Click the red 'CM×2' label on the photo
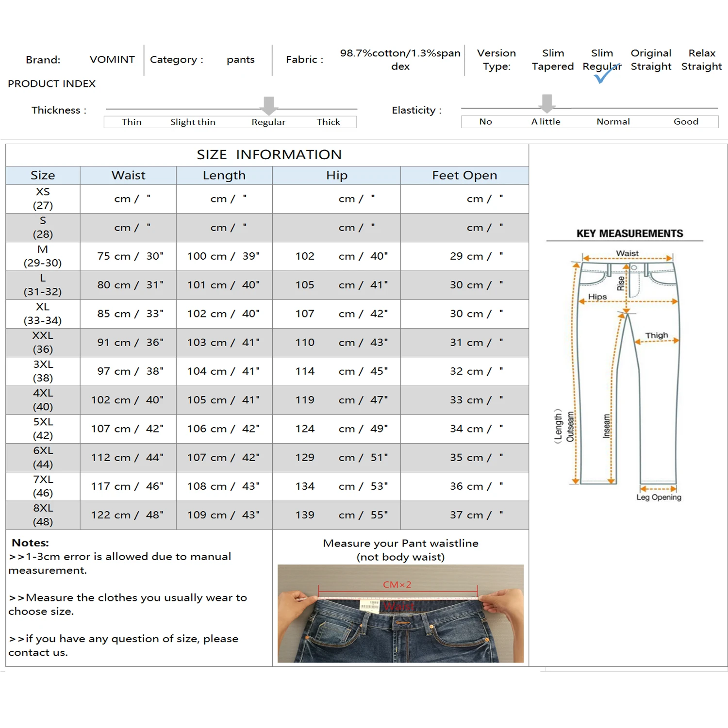This screenshot has height=728, width=728. [397, 585]
